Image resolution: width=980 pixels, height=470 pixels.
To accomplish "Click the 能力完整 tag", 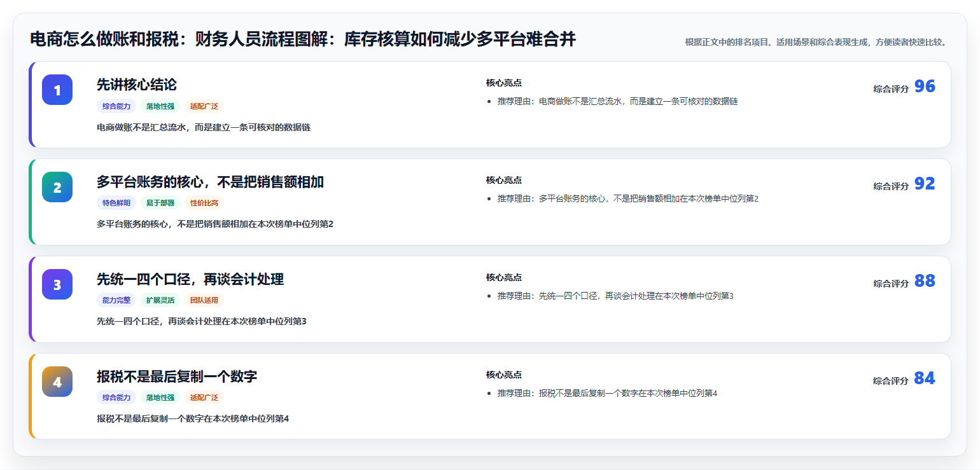I will point(116,300).
